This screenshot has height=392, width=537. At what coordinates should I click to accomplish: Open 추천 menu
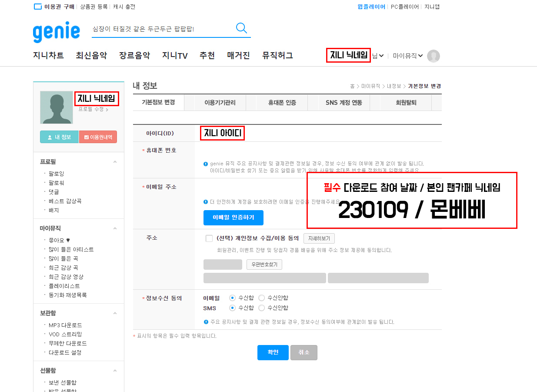click(x=207, y=56)
